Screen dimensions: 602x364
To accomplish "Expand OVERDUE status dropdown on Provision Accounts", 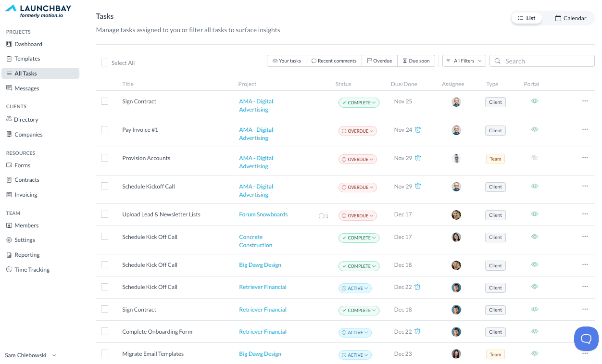I will point(357,159).
